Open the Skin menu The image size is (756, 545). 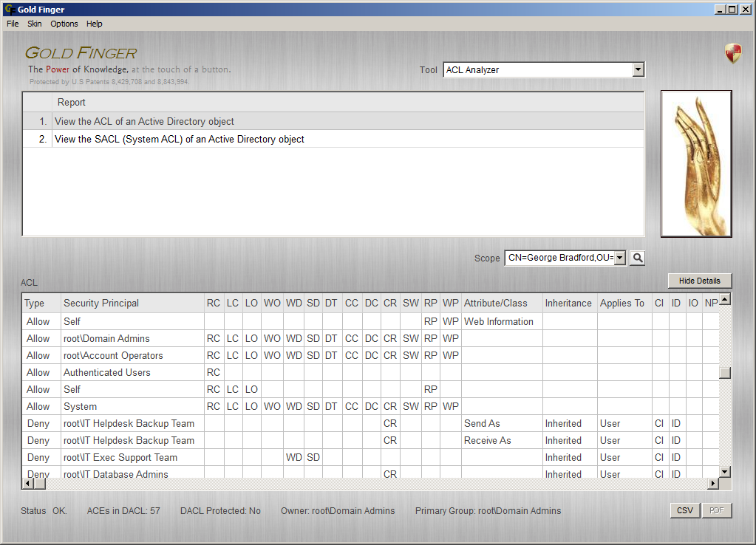point(34,24)
